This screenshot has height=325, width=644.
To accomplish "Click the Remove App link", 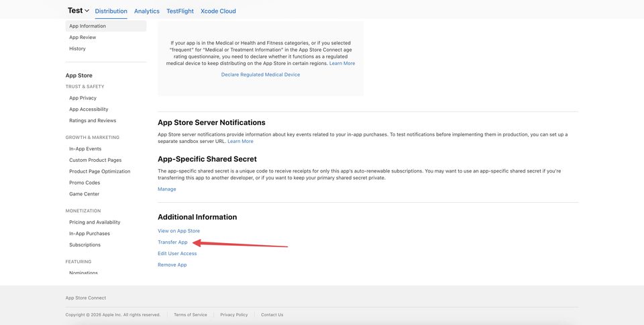I will click(172, 265).
